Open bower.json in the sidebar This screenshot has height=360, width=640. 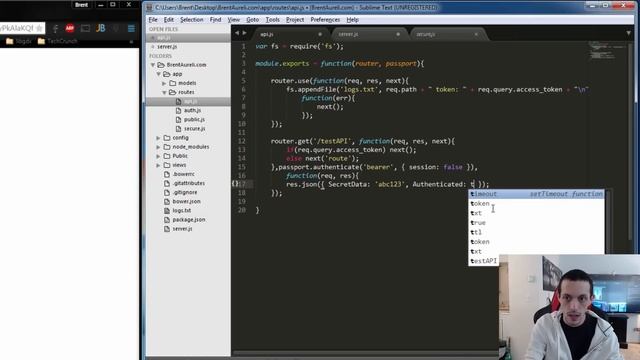point(187,201)
